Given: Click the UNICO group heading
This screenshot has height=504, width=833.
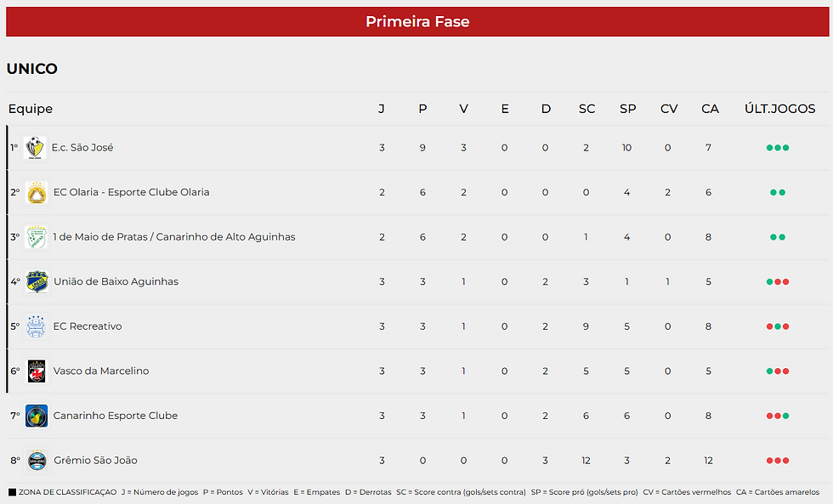Looking at the screenshot, I should pyautogui.click(x=32, y=69).
